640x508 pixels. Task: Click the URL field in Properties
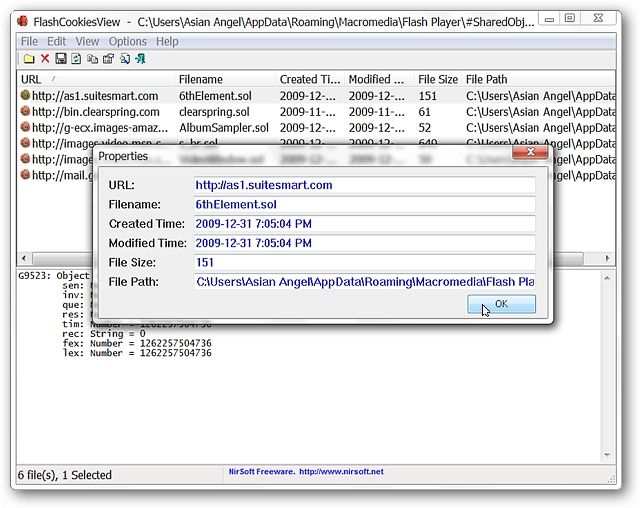[364, 185]
